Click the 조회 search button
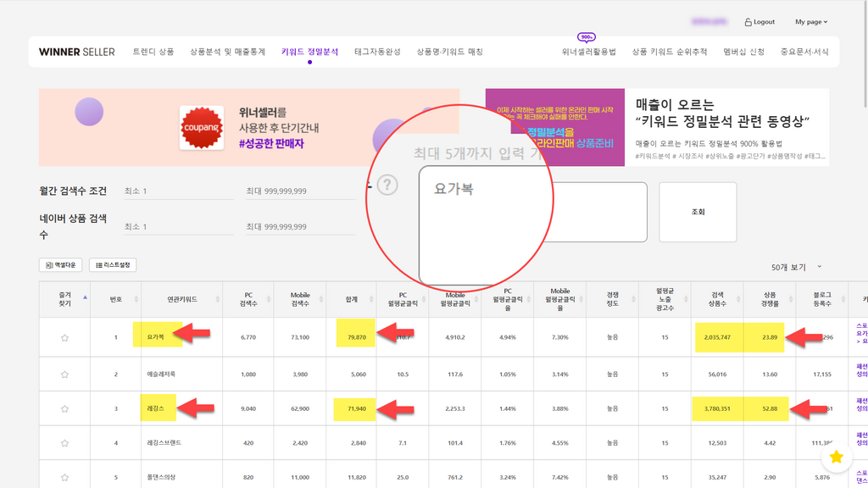Viewport: 868px width, 488px height. coord(698,212)
